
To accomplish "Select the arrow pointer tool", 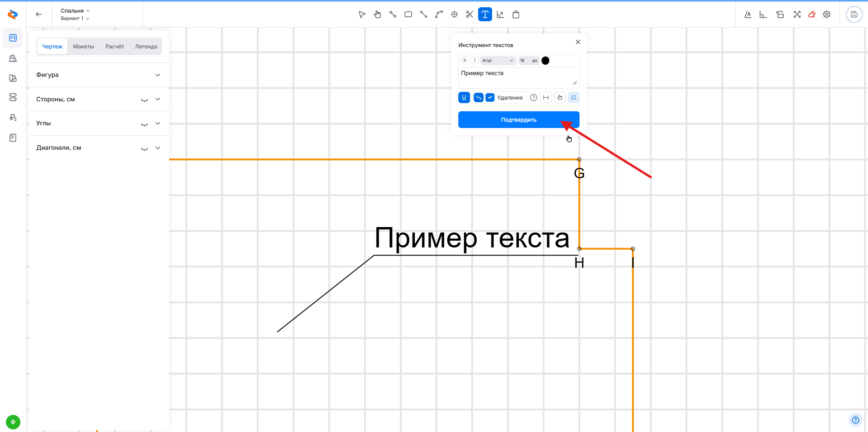I will [x=362, y=14].
